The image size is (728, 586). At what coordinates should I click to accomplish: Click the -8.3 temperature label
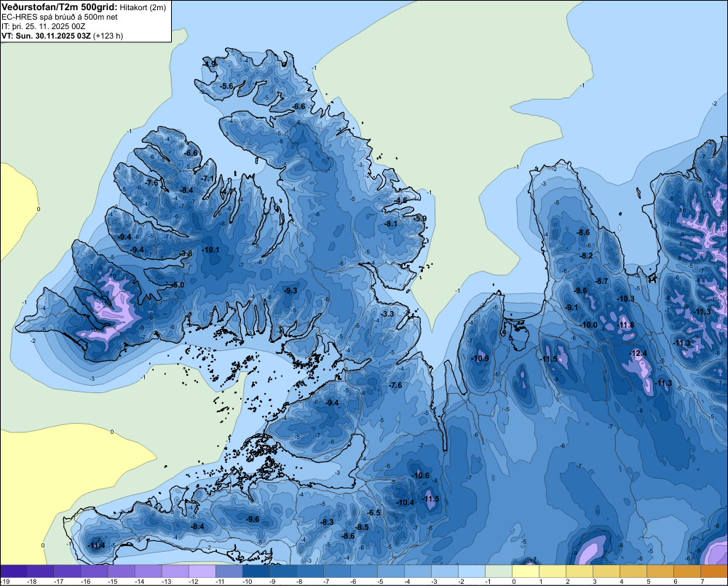327,521
